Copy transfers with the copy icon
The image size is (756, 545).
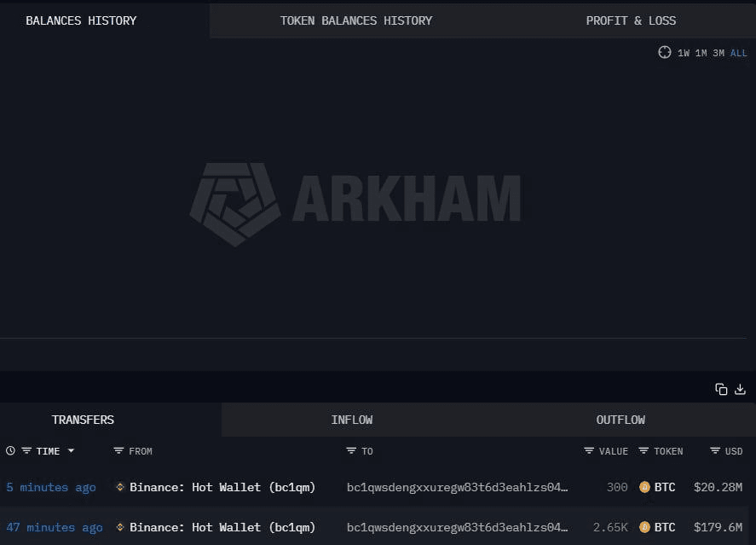coord(721,389)
